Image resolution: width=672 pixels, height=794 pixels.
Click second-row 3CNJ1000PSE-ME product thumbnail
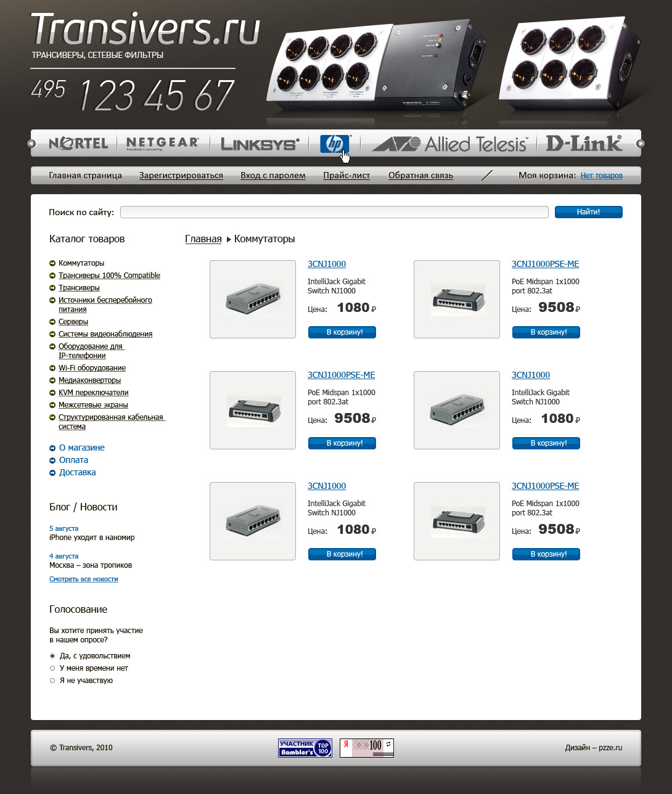coord(253,410)
